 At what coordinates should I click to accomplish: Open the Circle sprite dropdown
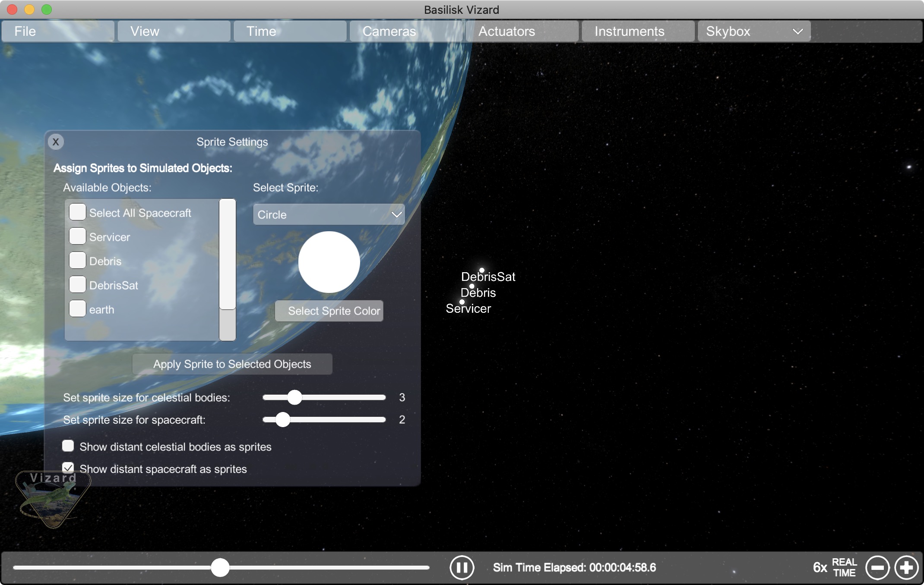329,214
